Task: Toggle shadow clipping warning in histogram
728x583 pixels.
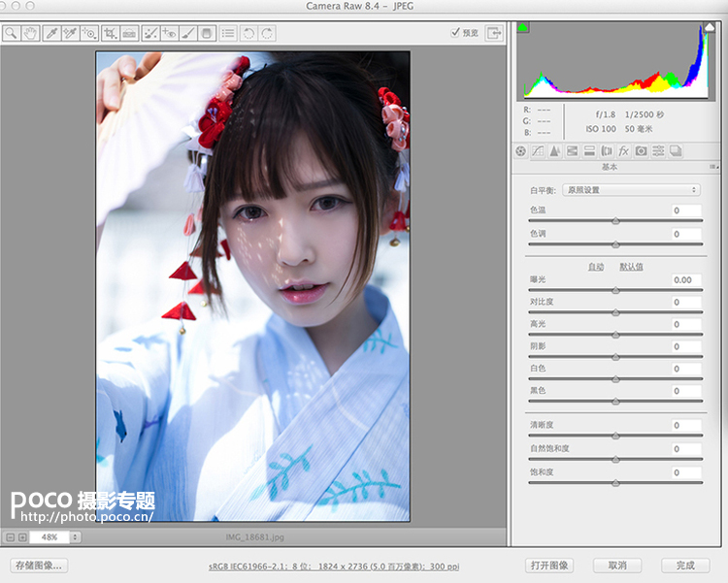Action: [x=523, y=27]
